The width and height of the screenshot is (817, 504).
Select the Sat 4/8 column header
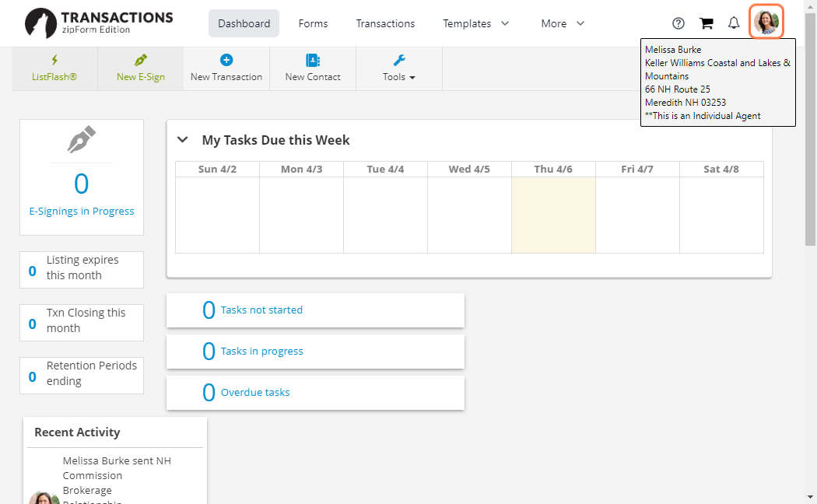(x=721, y=170)
